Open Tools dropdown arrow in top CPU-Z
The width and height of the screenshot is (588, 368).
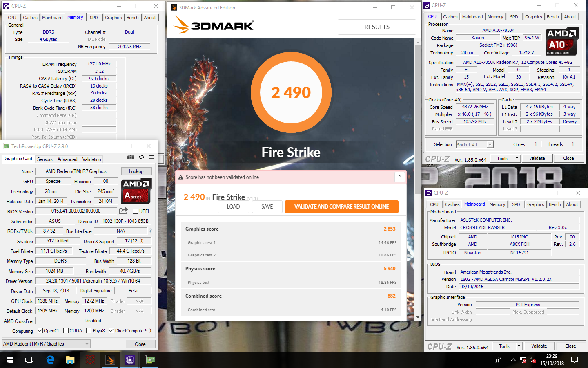[517, 158]
